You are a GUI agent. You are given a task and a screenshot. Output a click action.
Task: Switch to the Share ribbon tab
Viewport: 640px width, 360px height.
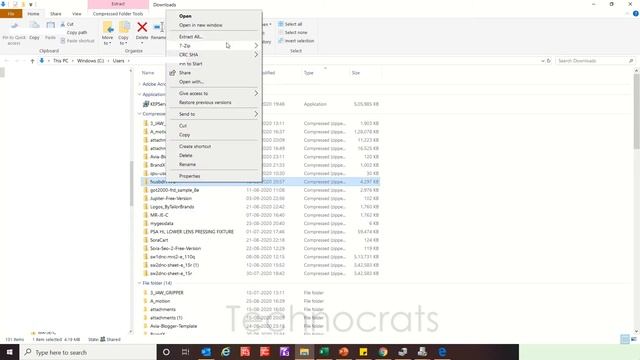56,14
